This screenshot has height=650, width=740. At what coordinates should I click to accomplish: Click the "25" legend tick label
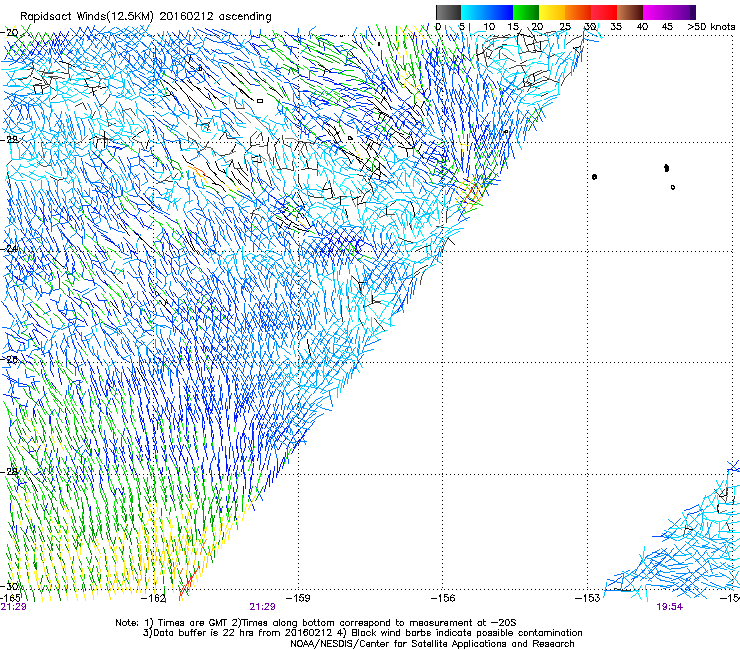(565, 27)
